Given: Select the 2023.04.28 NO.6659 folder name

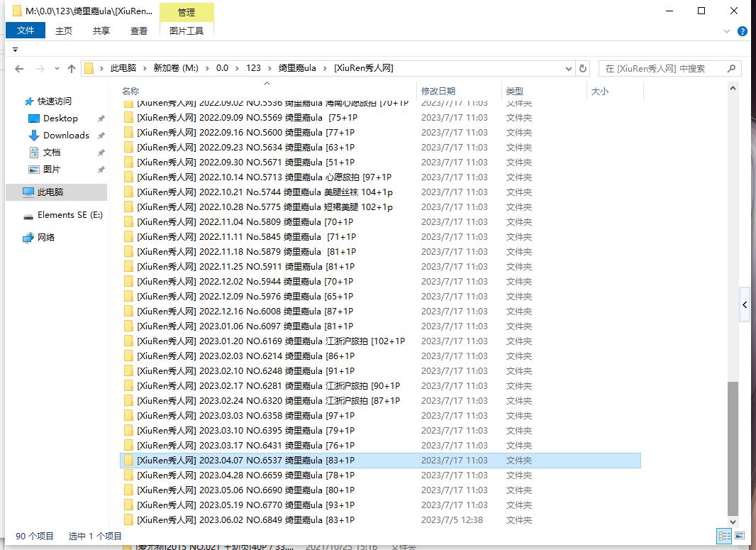Looking at the screenshot, I should click(x=246, y=475).
